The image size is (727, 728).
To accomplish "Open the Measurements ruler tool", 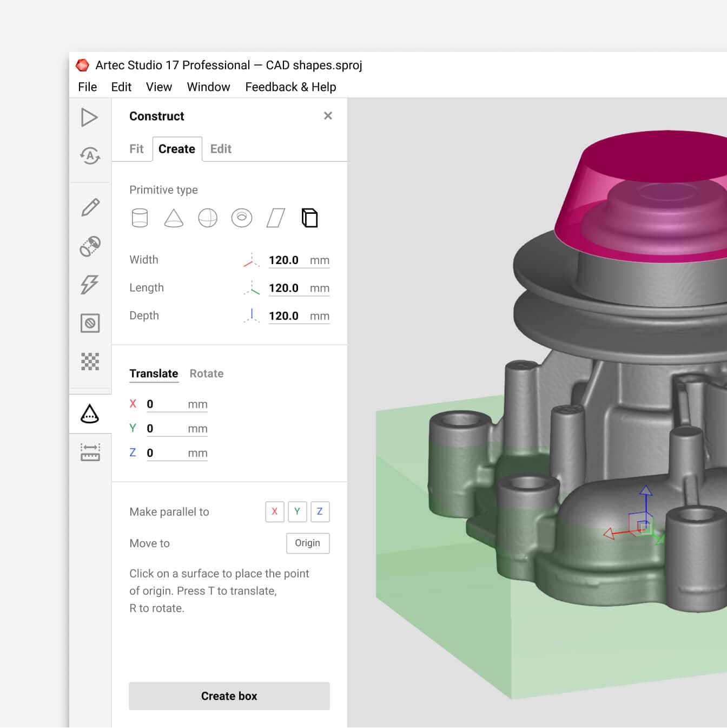I will tap(90, 452).
